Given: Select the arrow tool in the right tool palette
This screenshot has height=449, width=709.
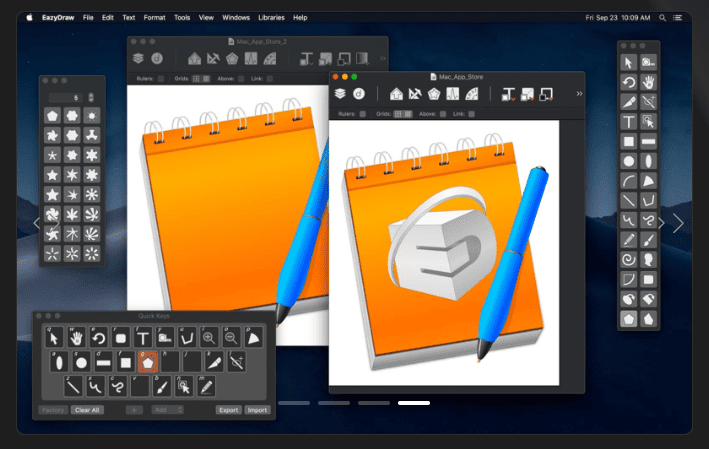Looking at the screenshot, I should [629, 62].
